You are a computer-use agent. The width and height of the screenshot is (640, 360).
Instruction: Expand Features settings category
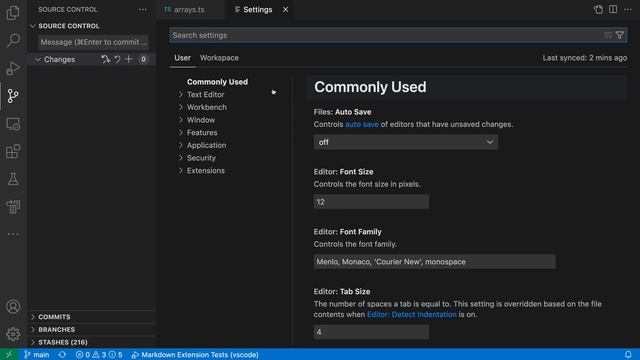202,133
